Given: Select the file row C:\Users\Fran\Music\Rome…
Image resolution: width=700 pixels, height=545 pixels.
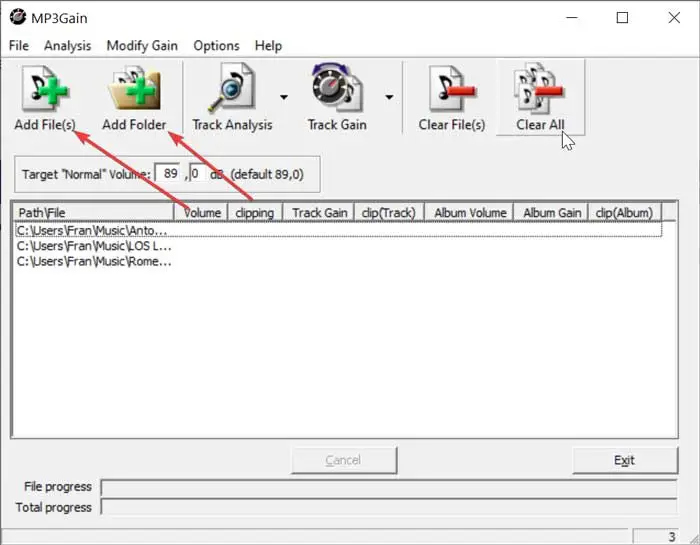Looking at the screenshot, I should pos(338,261).
